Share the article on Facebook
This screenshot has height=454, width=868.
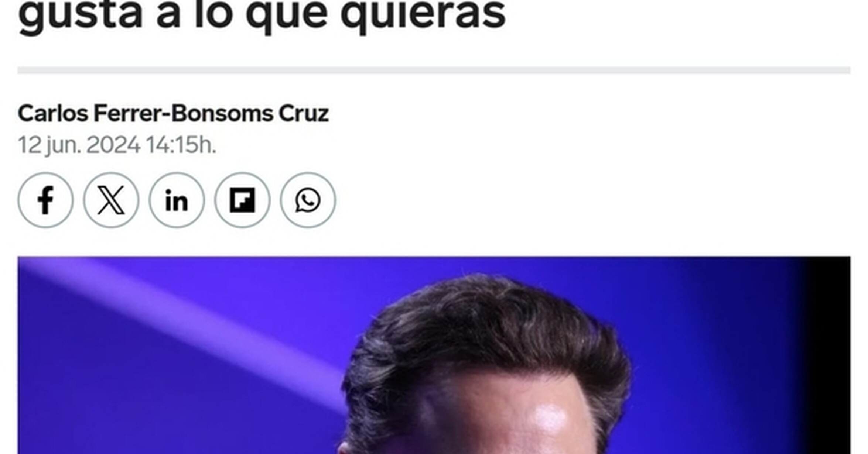click(x=45, y=200)
